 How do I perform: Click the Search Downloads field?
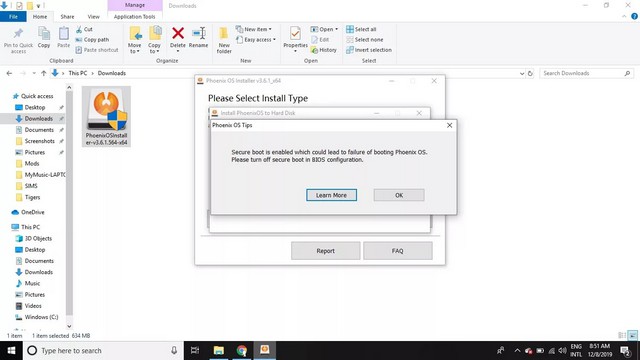pos(586,73)
